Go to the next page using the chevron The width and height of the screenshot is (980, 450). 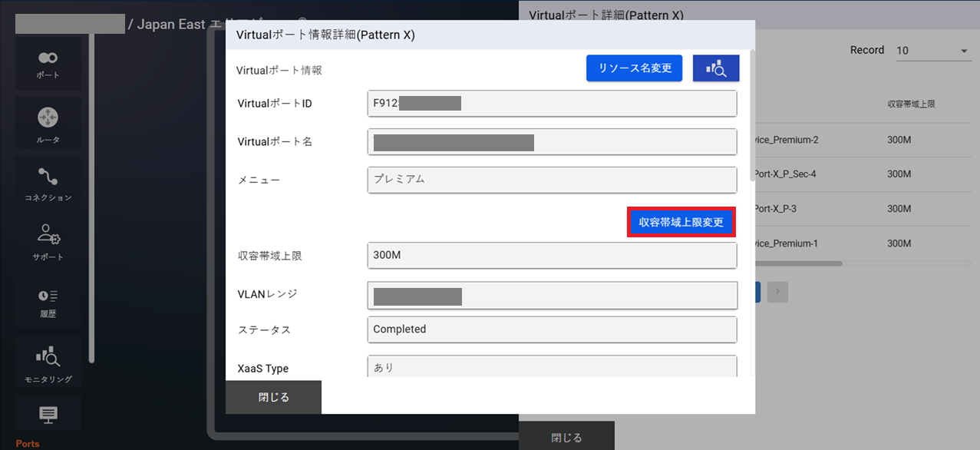click(x=777, y=292)
